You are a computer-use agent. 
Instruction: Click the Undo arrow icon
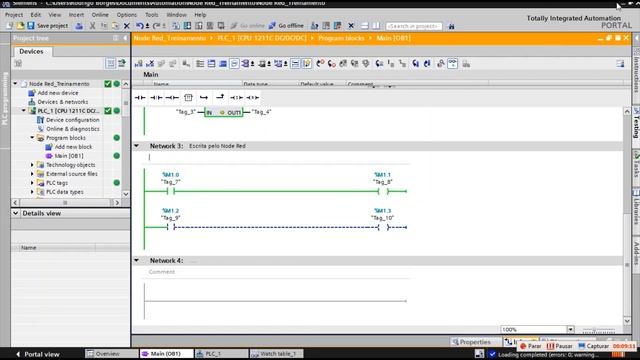(139, 26)
